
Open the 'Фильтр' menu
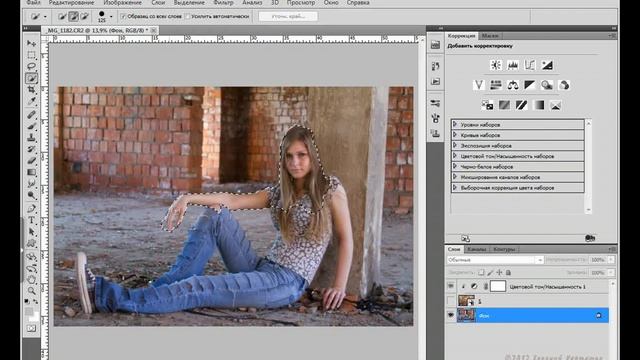tap(223, 3)
